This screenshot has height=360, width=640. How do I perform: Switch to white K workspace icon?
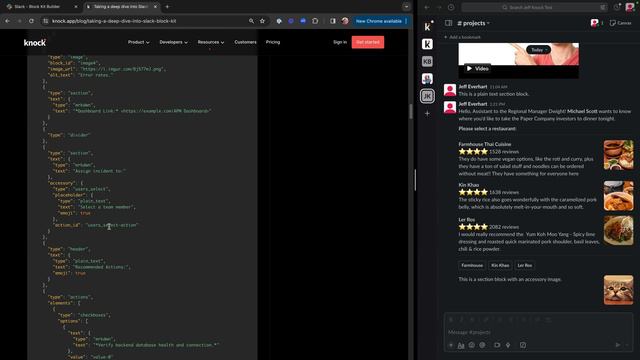click(427, 44)
